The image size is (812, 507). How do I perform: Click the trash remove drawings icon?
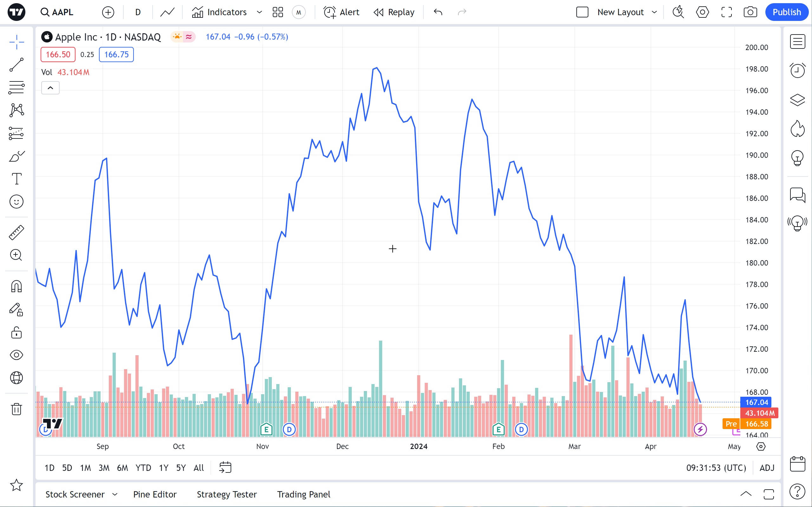[x=16, y=409]
